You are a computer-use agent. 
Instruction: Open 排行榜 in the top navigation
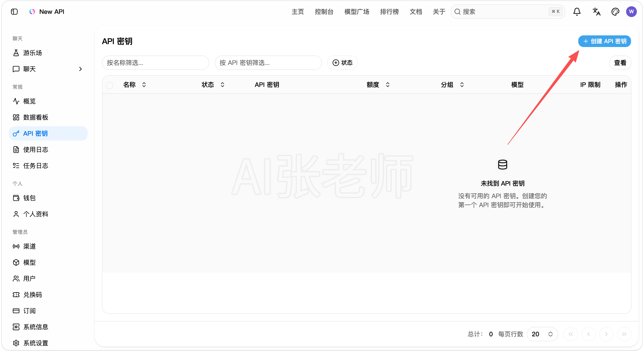[x=389, y=11]
